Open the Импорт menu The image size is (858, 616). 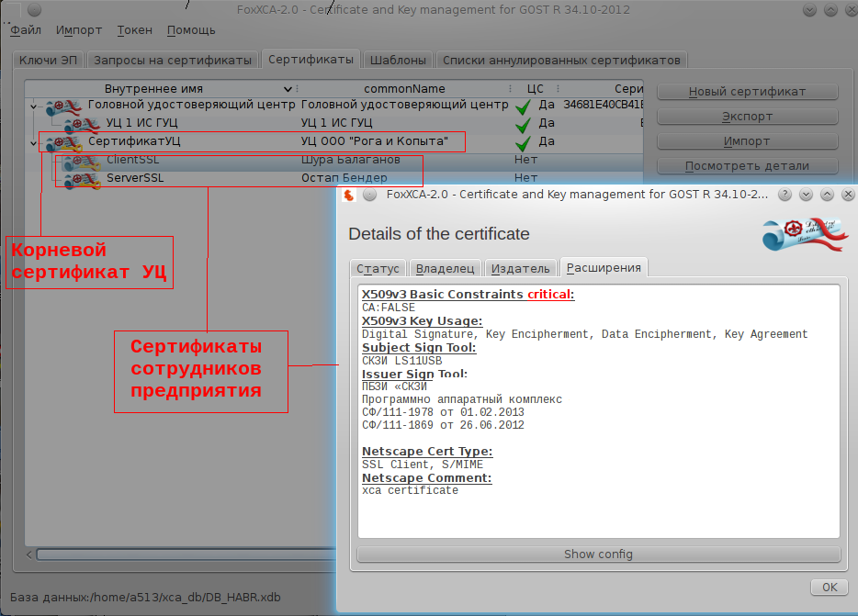(79, 30)
